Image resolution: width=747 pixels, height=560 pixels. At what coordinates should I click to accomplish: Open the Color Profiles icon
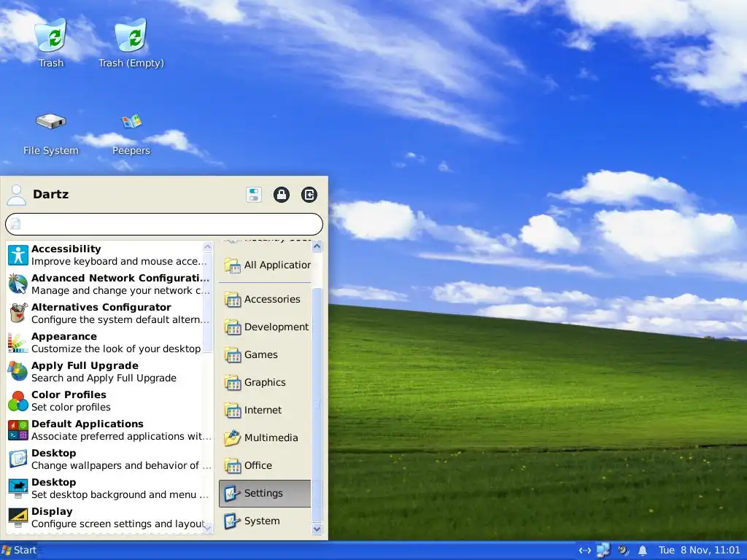(18, 401)
